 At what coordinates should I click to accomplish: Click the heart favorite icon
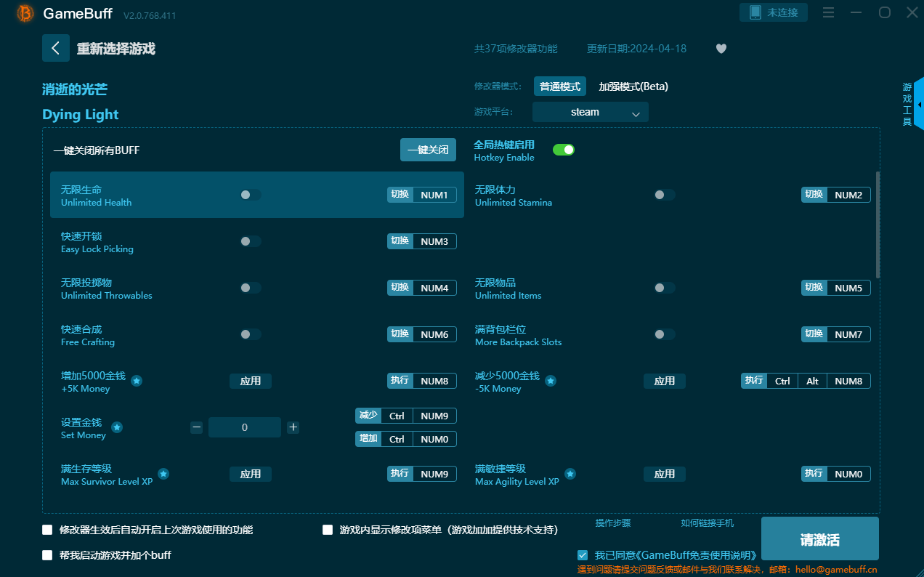coord(721,49)
